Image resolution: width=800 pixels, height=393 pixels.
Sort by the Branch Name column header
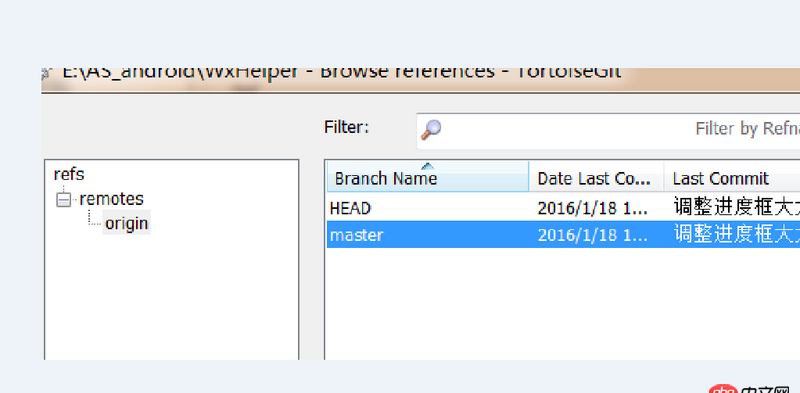428,178
